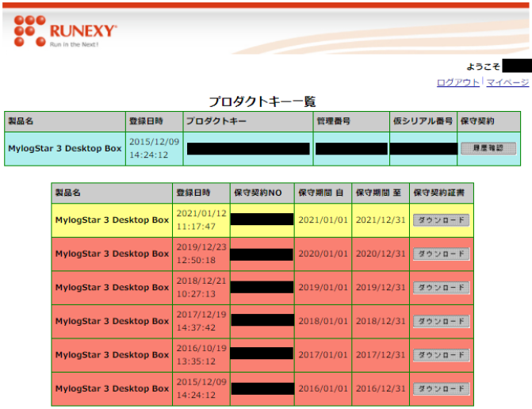Click the プロダクトキー一覧 heading
532x409 pixels.
[262, 101]
